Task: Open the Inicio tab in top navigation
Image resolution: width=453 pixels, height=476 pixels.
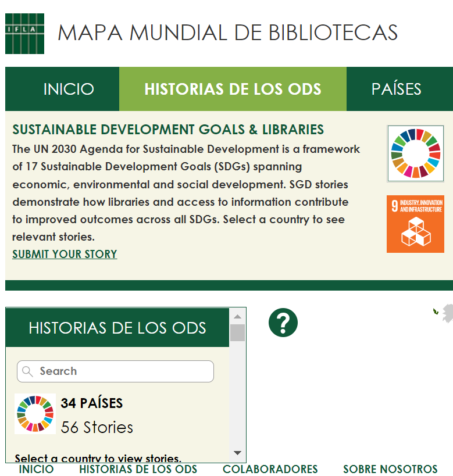Action: pyautogui.click(x=69, y=89)
